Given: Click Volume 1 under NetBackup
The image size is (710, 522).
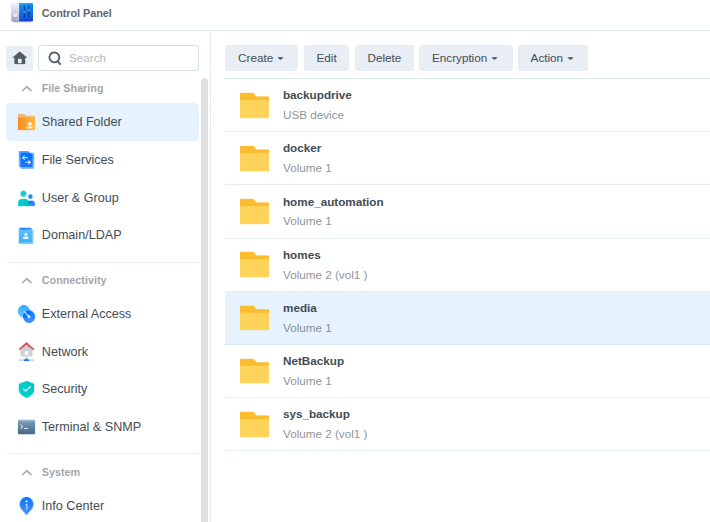Looking at the screenshot, I should 307,381.
